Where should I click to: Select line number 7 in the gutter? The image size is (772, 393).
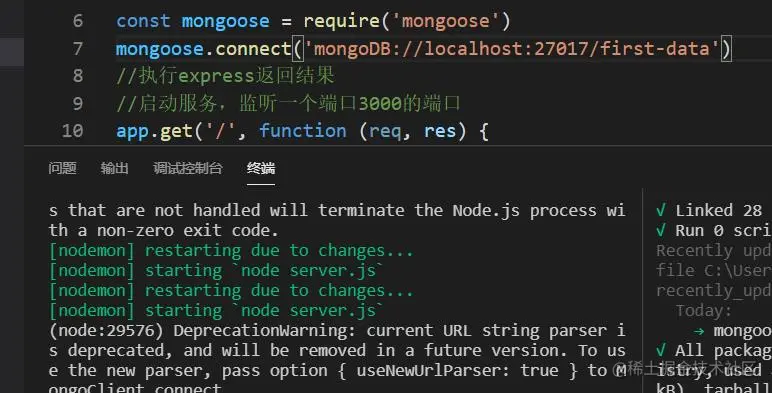coord(78,48)
